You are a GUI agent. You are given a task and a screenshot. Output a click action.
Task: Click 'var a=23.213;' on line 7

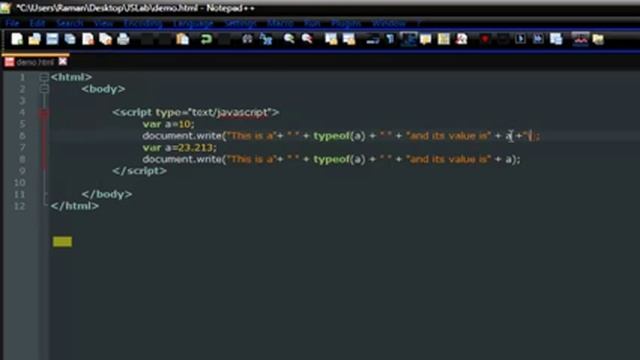(180, 147)
